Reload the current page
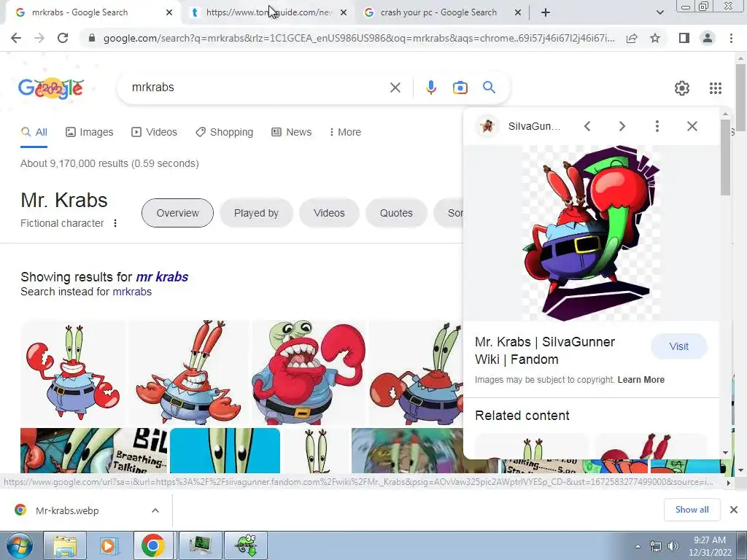Image resolution: width=747 pixels, height=560 pixels. tap(63, 38)
